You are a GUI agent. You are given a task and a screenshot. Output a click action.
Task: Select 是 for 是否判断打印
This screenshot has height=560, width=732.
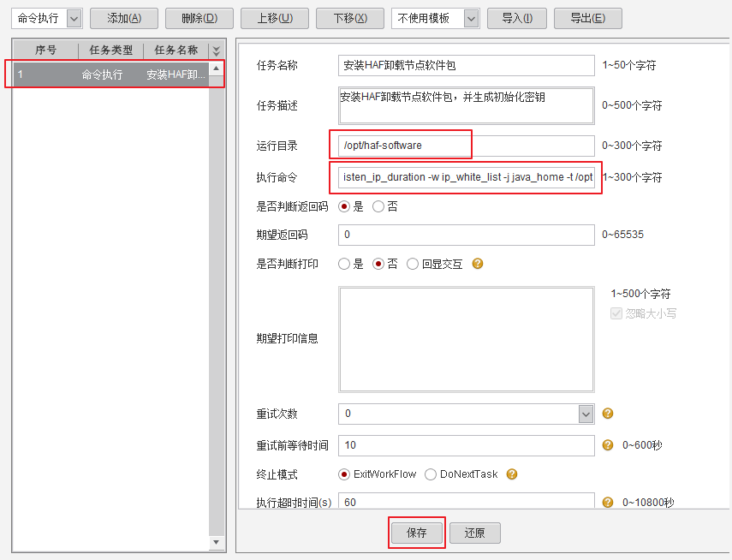(x=344, y=264)
